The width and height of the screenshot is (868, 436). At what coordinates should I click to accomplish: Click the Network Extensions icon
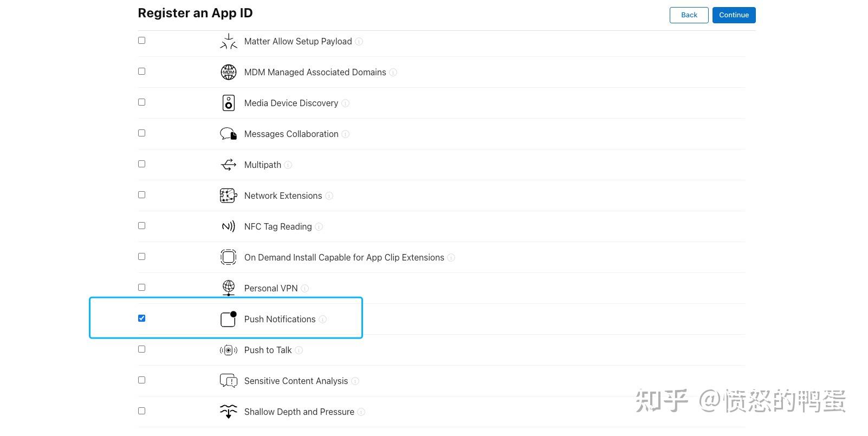[x=229, y=196]
